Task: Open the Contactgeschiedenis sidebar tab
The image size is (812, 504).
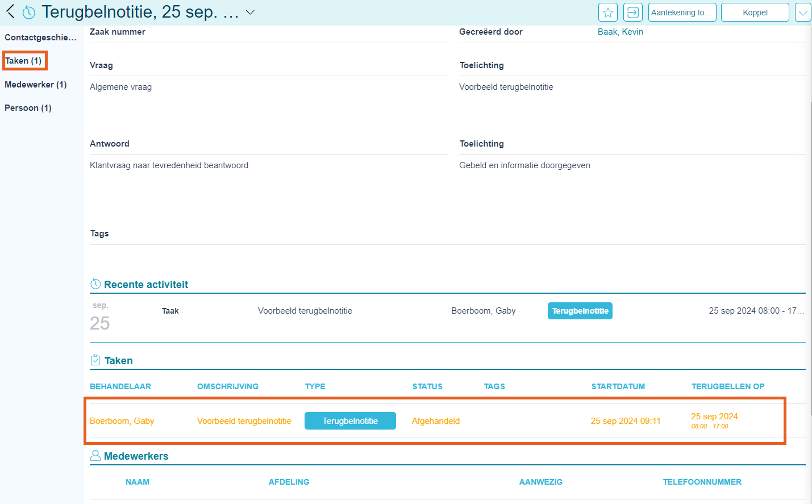Action: (40, 38)
